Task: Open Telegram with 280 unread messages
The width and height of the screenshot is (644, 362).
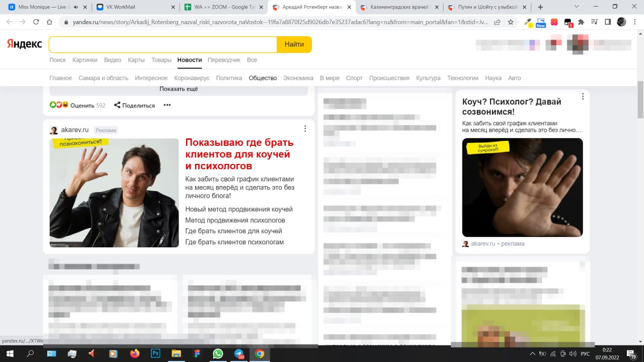Action: tap(238, 353)
